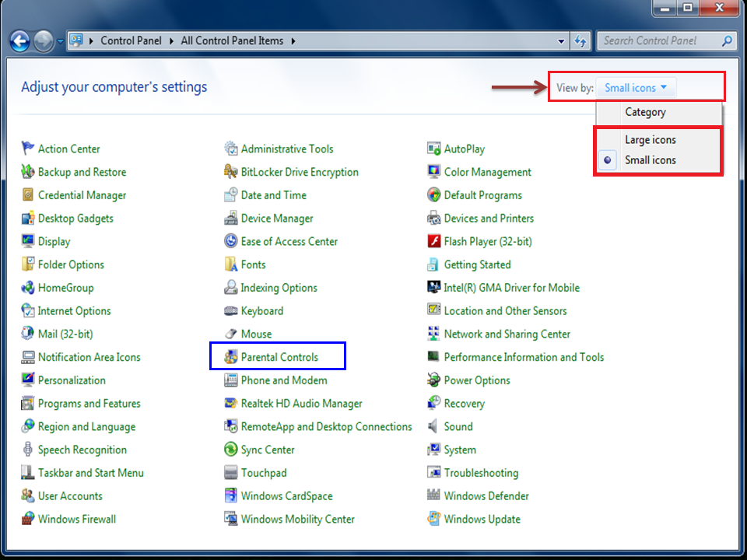Click the Region and Language globe icon
This screenshot has width=747, height=560.
tap(28, 425)
